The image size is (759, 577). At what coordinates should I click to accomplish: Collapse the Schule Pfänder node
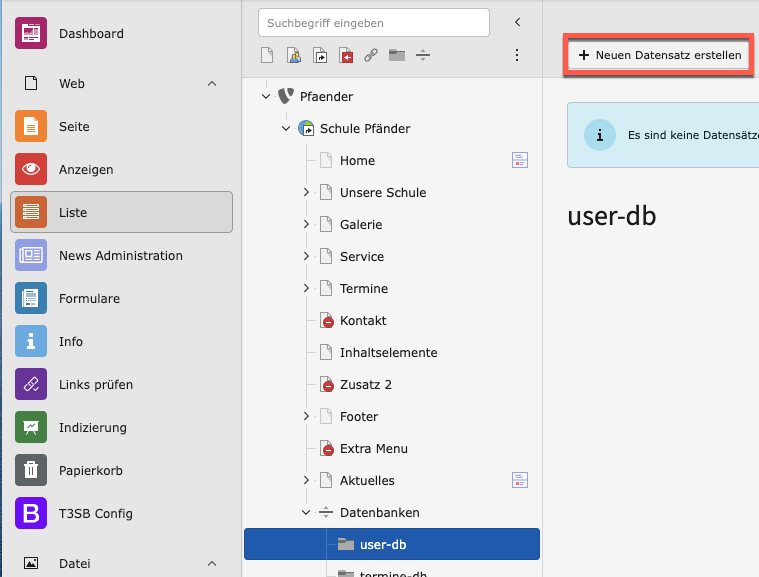(x=286, y=128)
